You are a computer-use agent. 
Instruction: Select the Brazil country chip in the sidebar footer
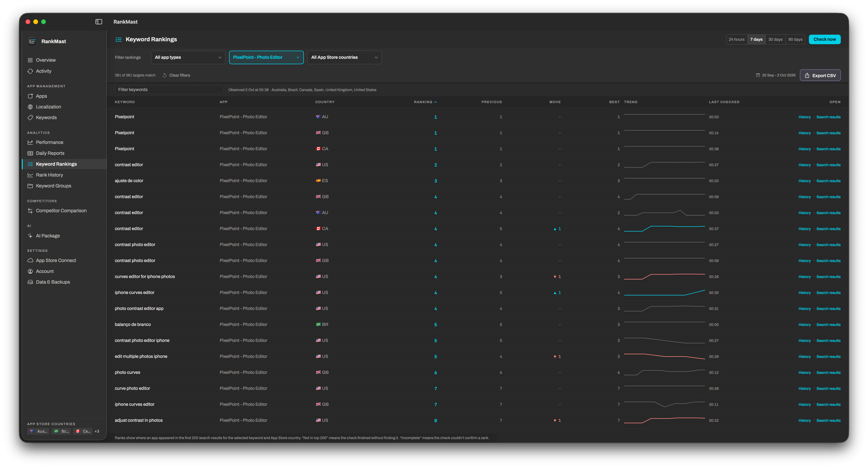click(x=61, y=431)
